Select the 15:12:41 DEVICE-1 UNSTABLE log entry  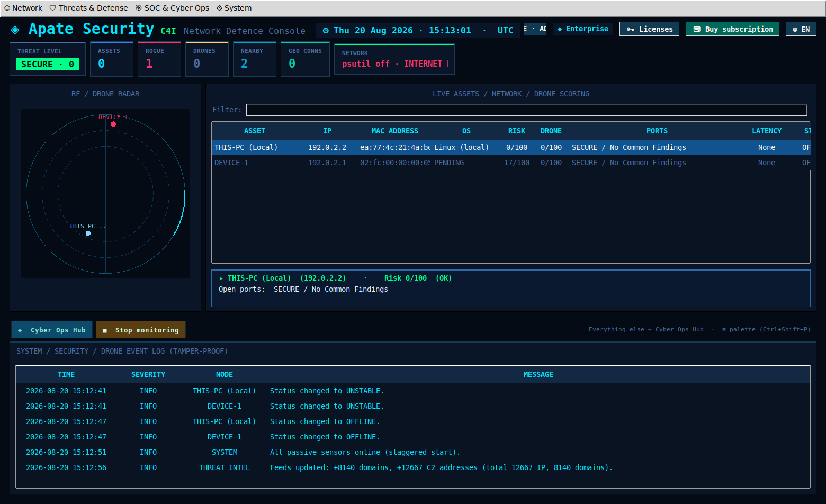click(413, 406)
